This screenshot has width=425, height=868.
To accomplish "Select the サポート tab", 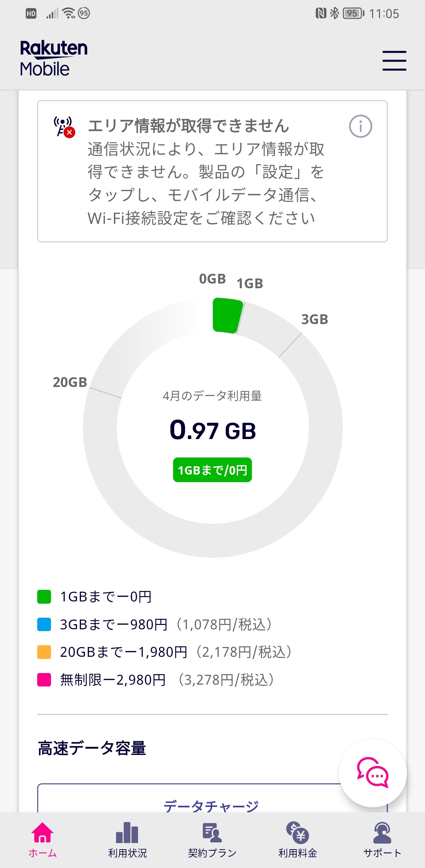I will [x=382, y=839].
